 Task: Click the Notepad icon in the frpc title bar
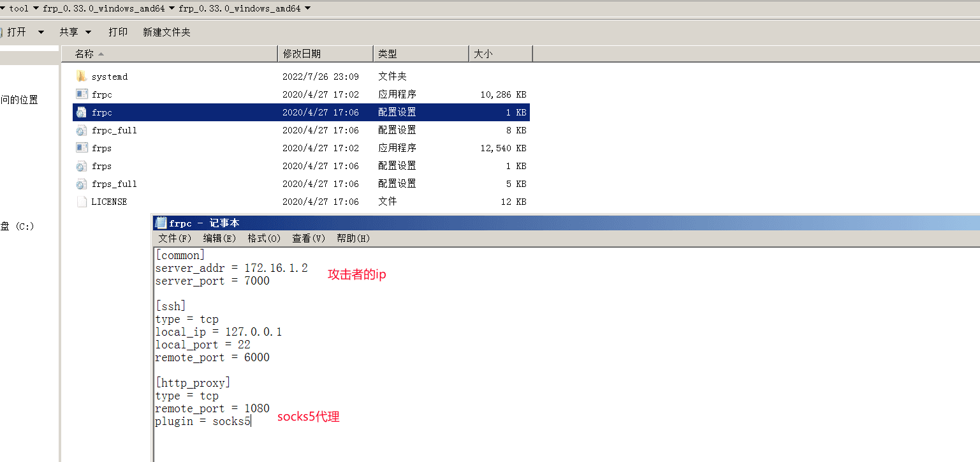click(161, 223)
